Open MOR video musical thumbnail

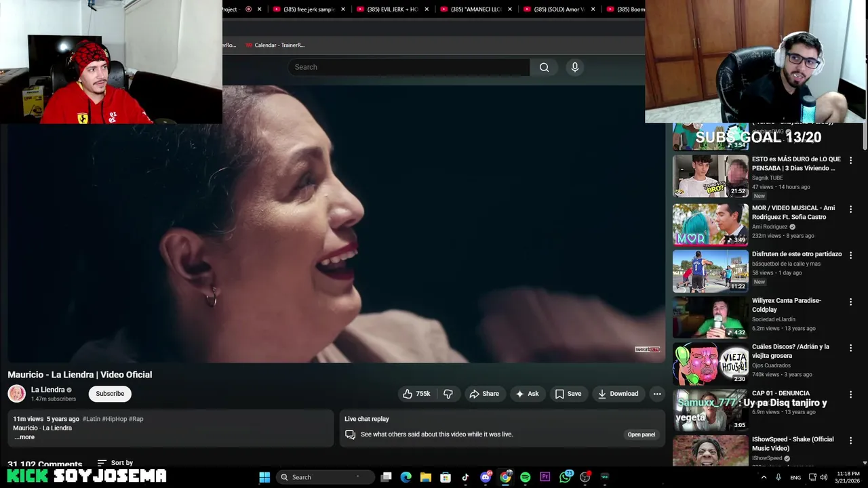[710, 224]
